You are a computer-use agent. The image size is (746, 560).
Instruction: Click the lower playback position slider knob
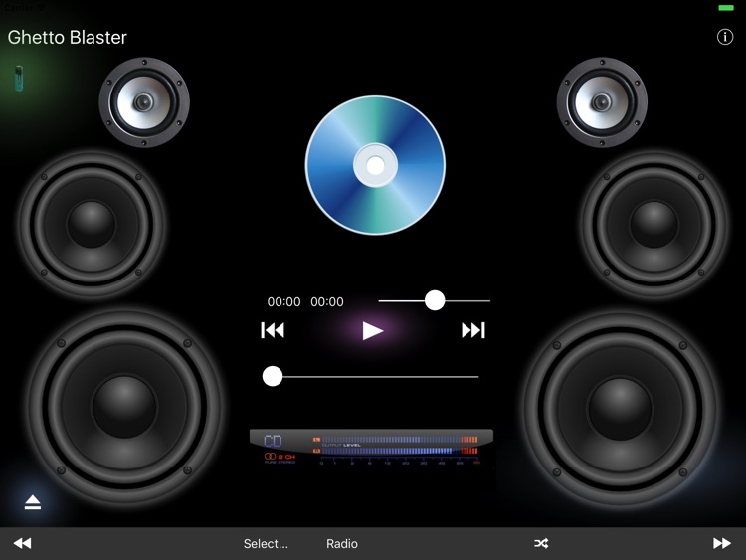tap(273, 376)
